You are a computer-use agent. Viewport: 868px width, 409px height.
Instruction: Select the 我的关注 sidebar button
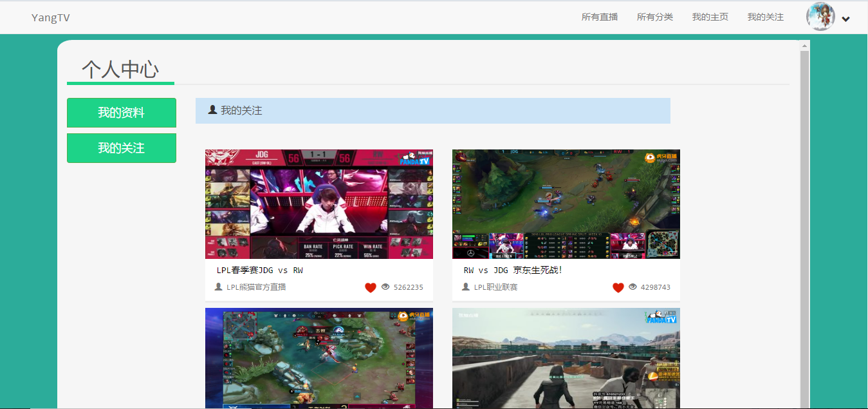pos(122,148)
